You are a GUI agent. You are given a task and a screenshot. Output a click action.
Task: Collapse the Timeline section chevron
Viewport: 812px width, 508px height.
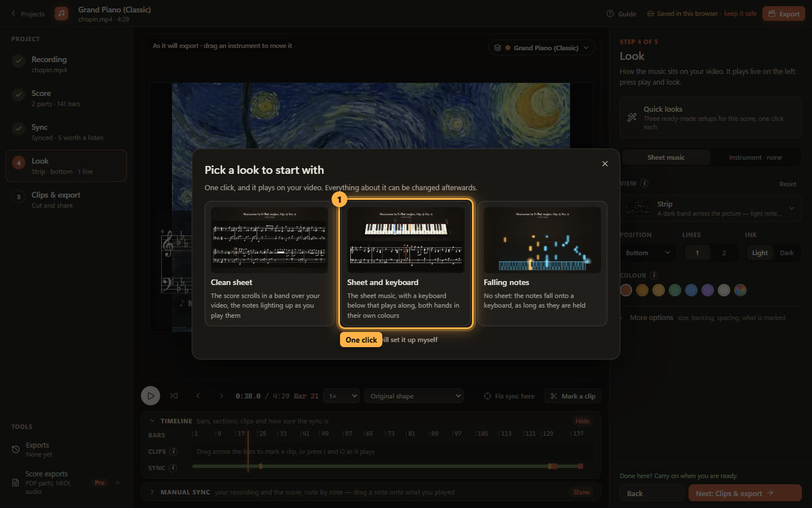[x=152, y=421]
